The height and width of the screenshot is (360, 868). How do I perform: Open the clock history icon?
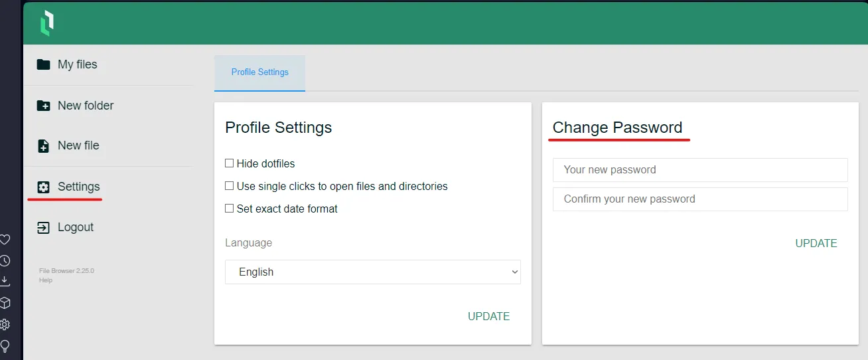coord(5,261)
